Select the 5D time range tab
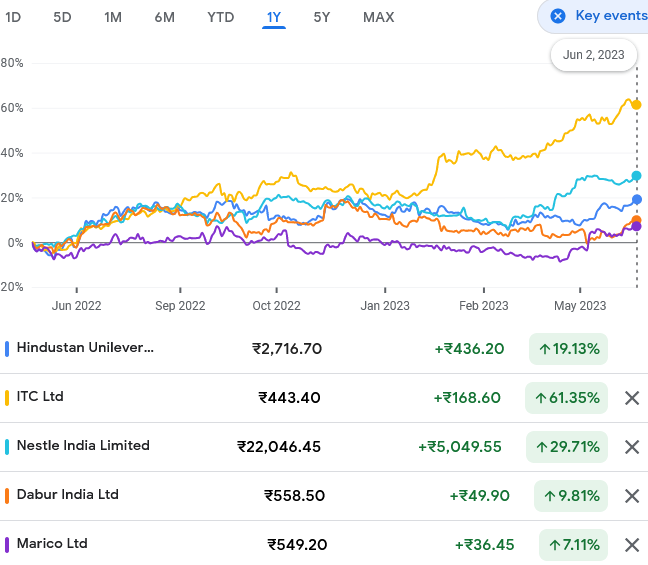 62,17
